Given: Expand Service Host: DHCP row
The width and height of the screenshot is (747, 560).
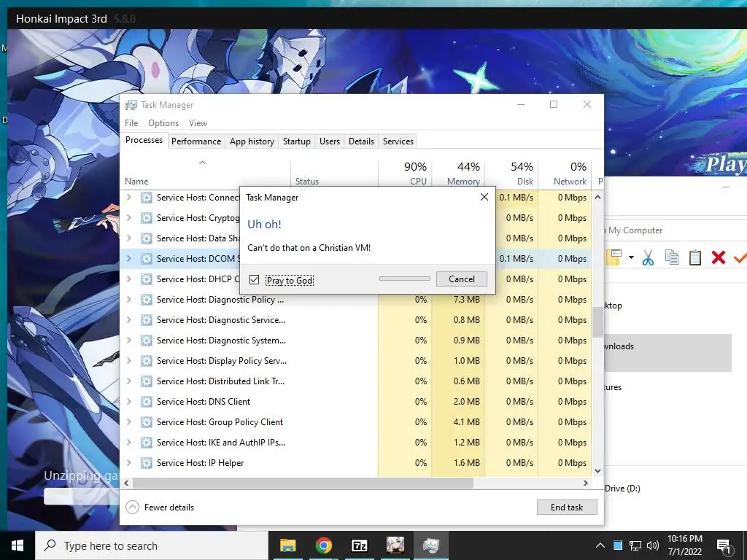Looking at the screenshot, I should tap(128, 279).
